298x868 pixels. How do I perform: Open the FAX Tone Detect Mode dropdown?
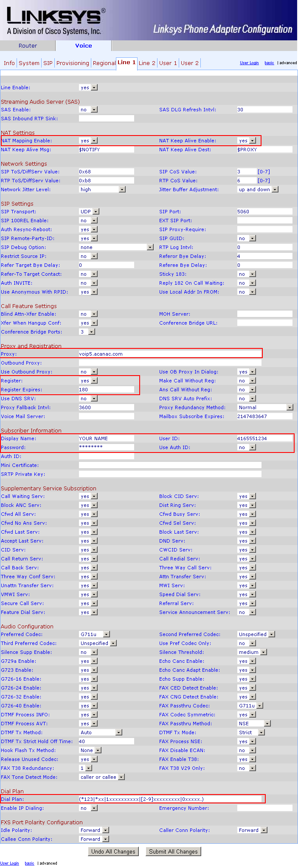102,777
